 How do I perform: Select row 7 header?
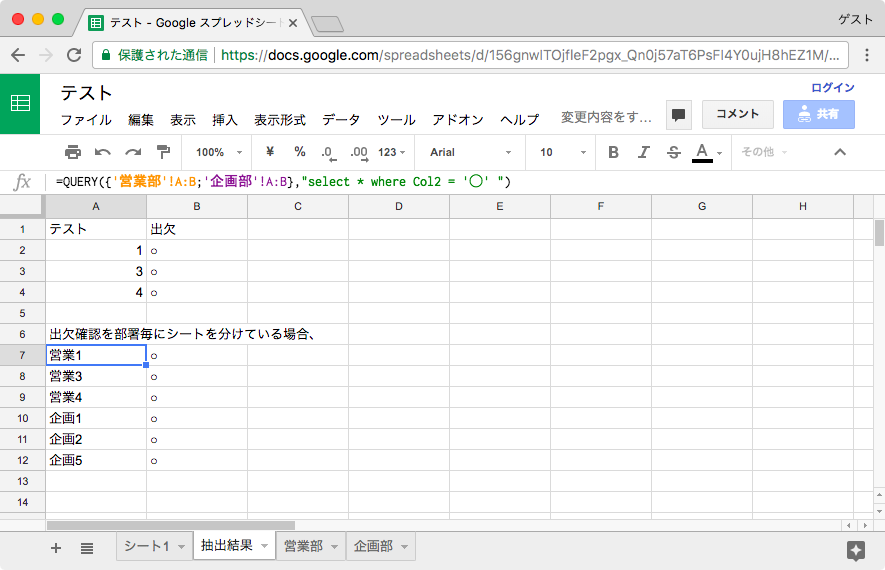pyautogui.click(x=23, y=355)
